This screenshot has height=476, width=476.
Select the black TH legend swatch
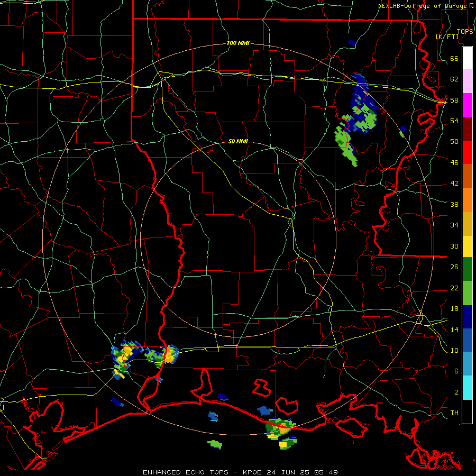467,411
